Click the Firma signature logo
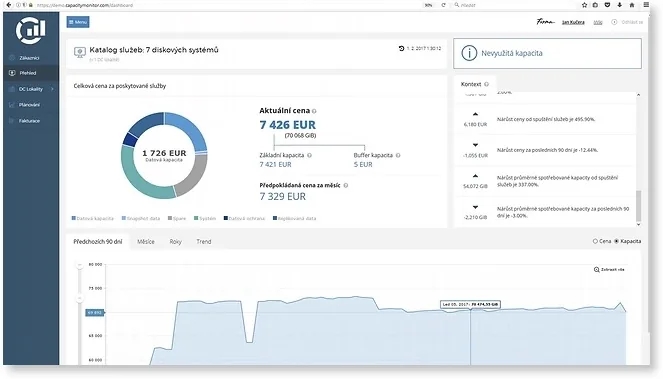663x379 pixels. point(545,22)
